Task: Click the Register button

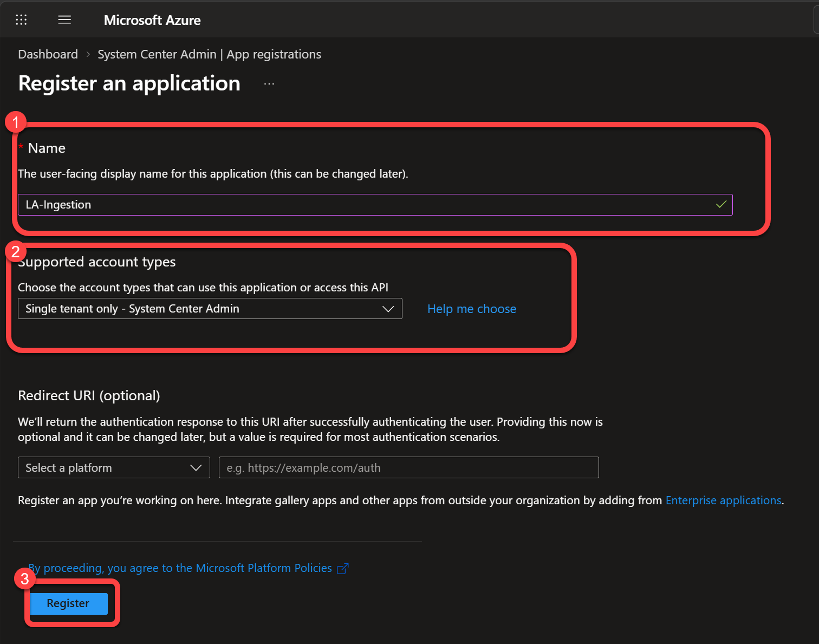Action: (x=68, y=603)
